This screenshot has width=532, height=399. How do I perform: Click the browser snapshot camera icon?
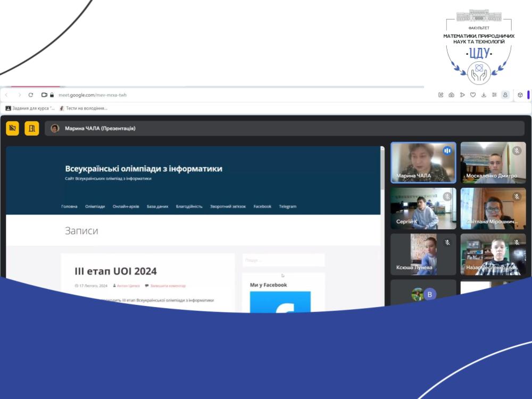coord(451,95)
